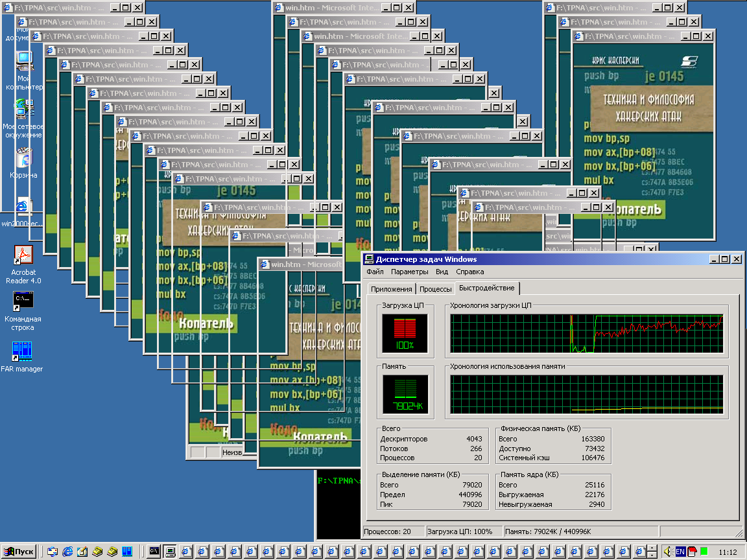747x560 pixels.
Task: Click the Show Desktop Quick Launch icon
Action: [82, 552]
